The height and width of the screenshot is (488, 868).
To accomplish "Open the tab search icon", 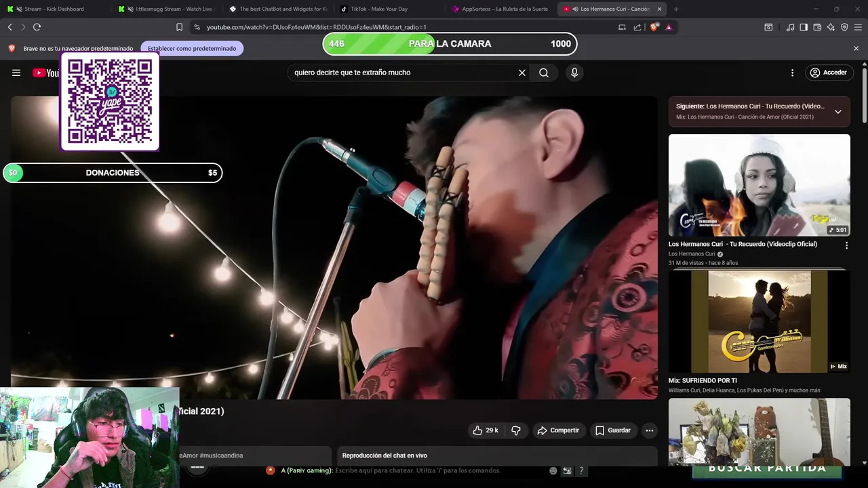I will pos(768,27).
